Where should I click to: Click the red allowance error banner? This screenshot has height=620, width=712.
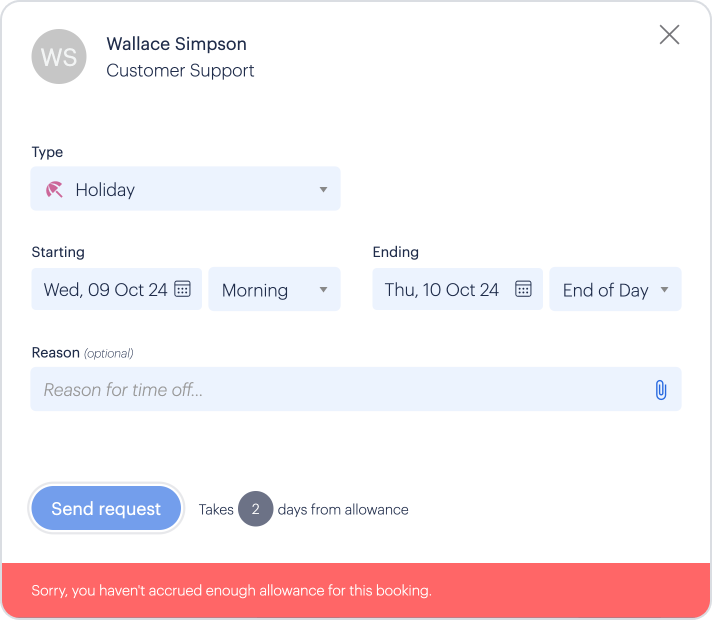(x=355, y=591)
